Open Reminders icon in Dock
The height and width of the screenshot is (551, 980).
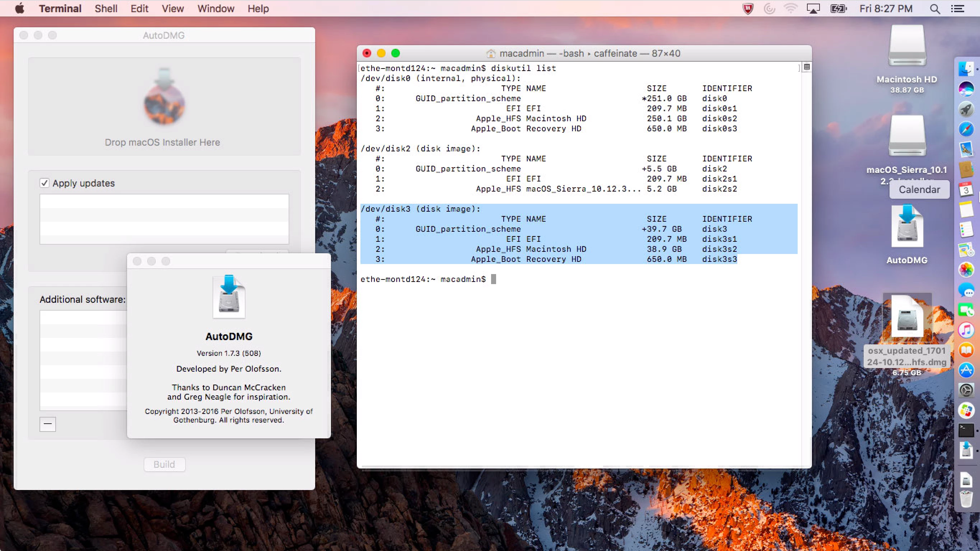tap(966, 230)
